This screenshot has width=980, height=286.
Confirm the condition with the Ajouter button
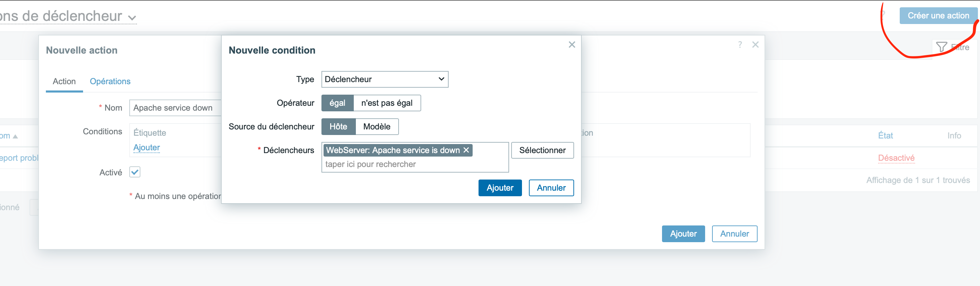click(x=499, y=188)
